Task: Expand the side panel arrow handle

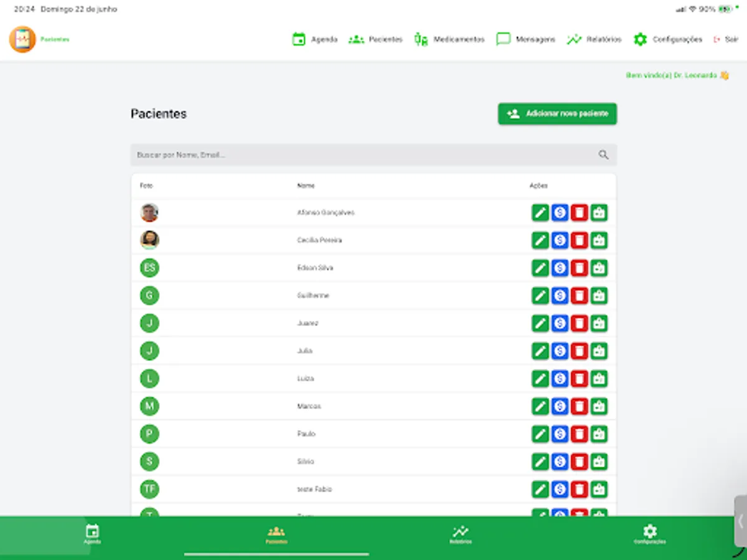Action: (740, 521)
